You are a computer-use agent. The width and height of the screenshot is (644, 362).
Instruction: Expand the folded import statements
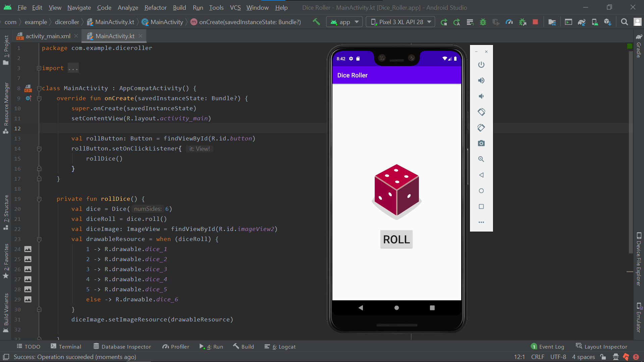point(39,68)
